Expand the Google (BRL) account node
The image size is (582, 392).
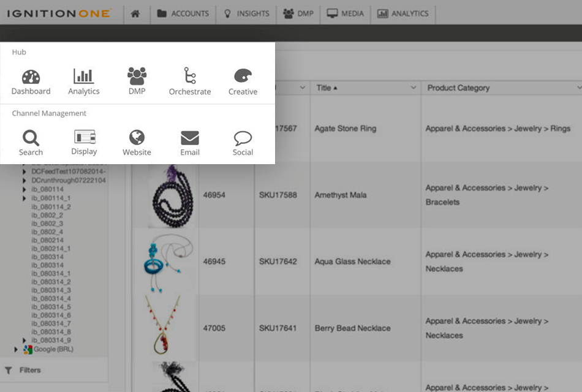click(x=15, y=349)
